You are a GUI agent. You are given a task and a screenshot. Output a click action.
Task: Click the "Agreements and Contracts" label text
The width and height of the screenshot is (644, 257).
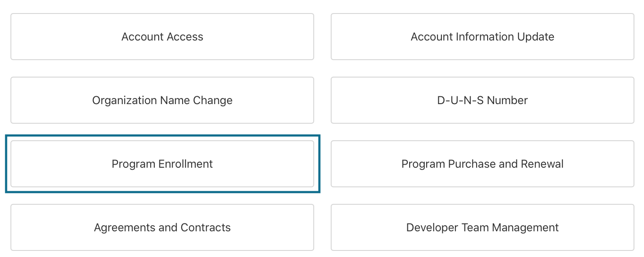pyautogui.click(x=162, y=227)
